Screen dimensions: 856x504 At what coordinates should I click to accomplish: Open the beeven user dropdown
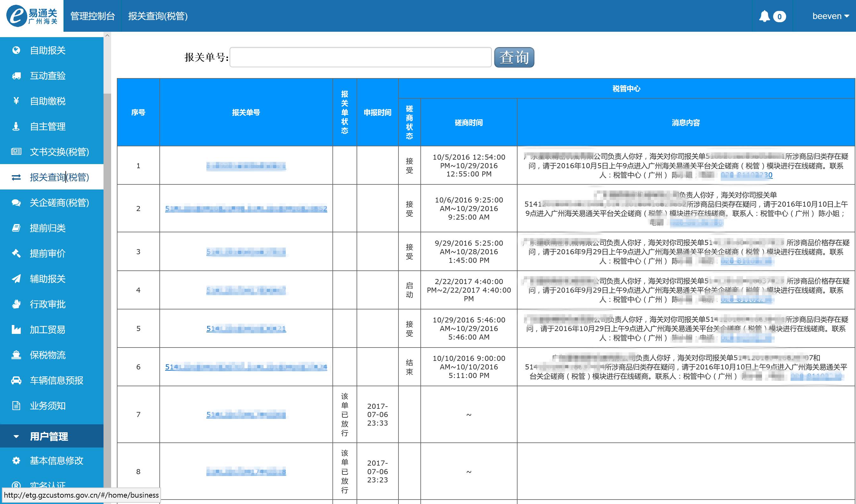tap(831, 16)
